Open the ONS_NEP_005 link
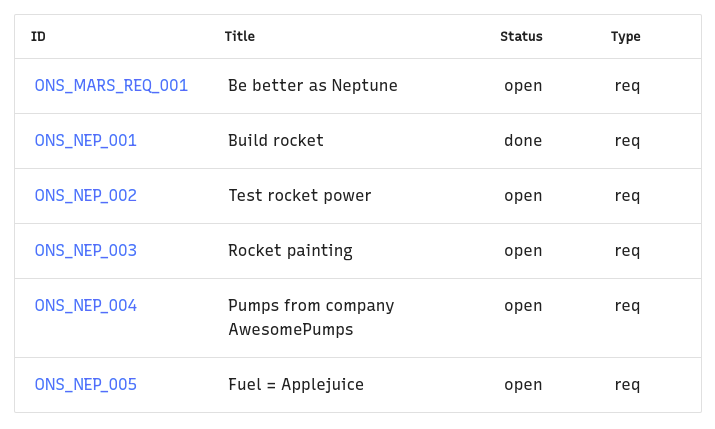The width and height of the screenshot is (715, 429). pos(85,385)
